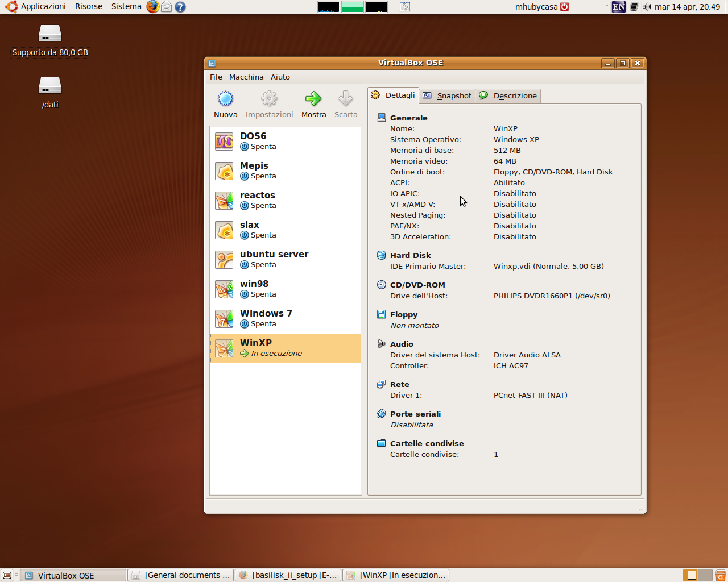Click the PHILIPS DVDR1660P1 drive value

point(552,296)
